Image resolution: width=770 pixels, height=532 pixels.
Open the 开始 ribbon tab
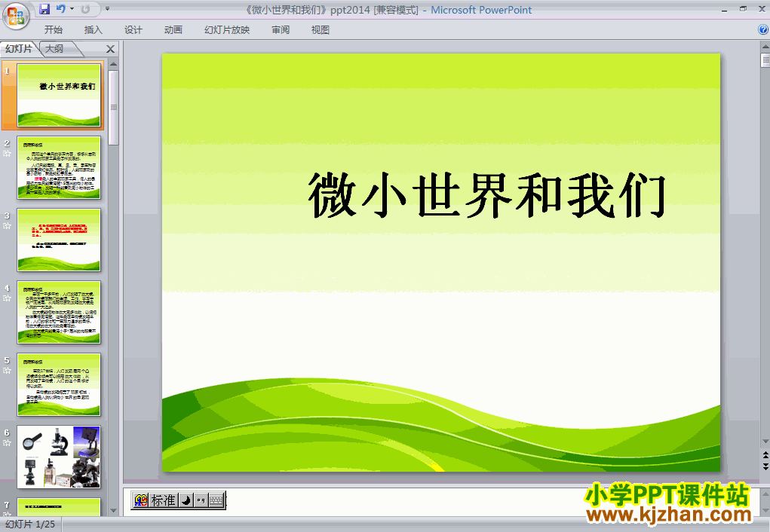pyautogui.click(x=53, y=30)
